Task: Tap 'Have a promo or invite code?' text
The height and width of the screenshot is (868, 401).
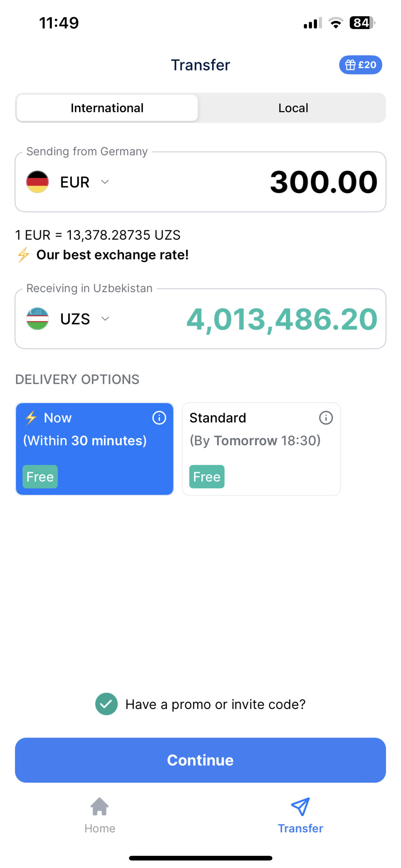Action: (215, 704)
